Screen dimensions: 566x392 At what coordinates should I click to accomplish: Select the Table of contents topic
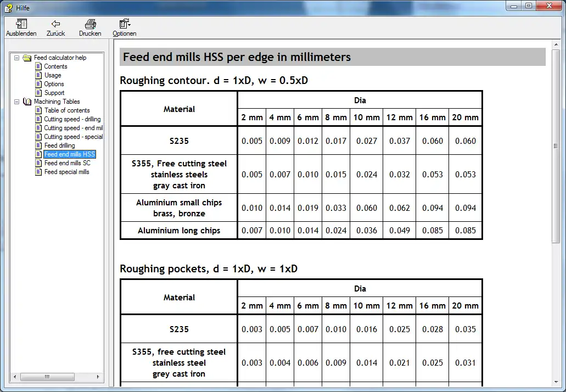point(67,110)
